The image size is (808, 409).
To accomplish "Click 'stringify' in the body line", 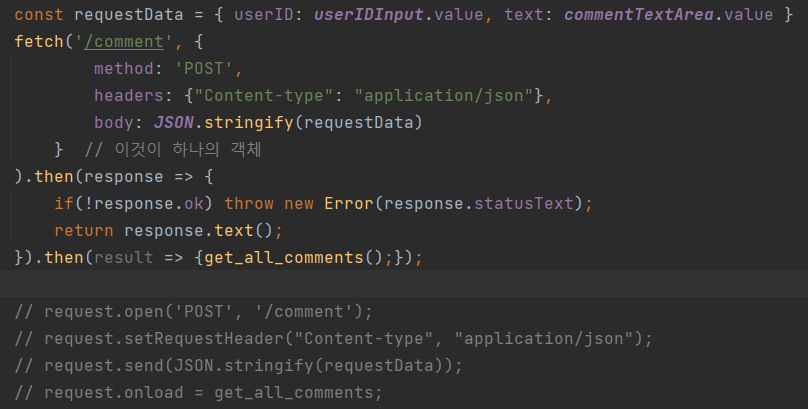I will (249, 123).
